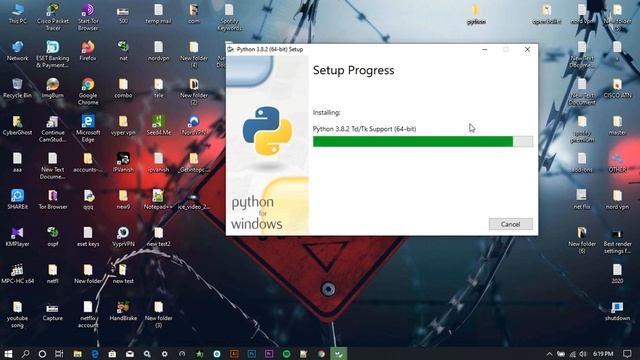640x360 pixels.
Task: Open Cortana from the taskbar
Action: pos(42,353)
